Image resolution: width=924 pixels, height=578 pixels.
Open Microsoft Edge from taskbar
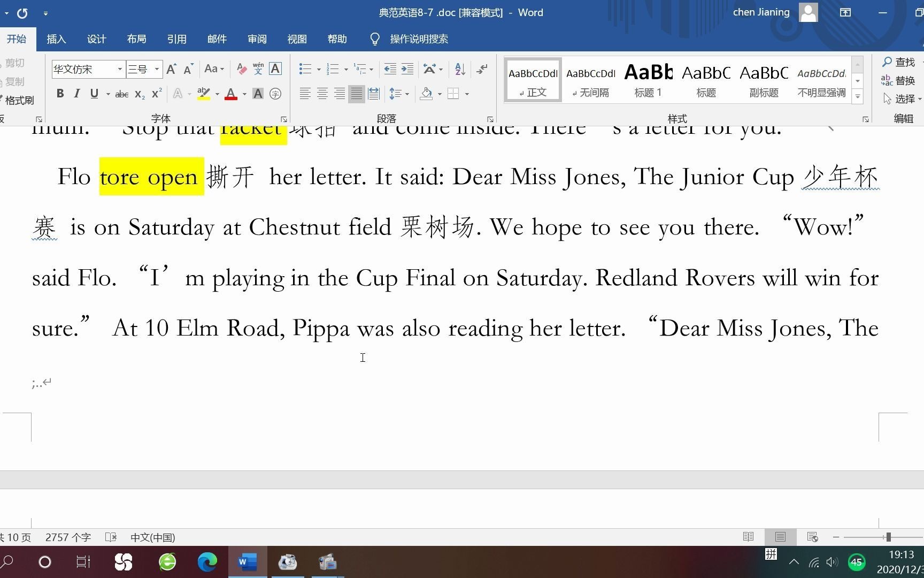click(207, 562)
